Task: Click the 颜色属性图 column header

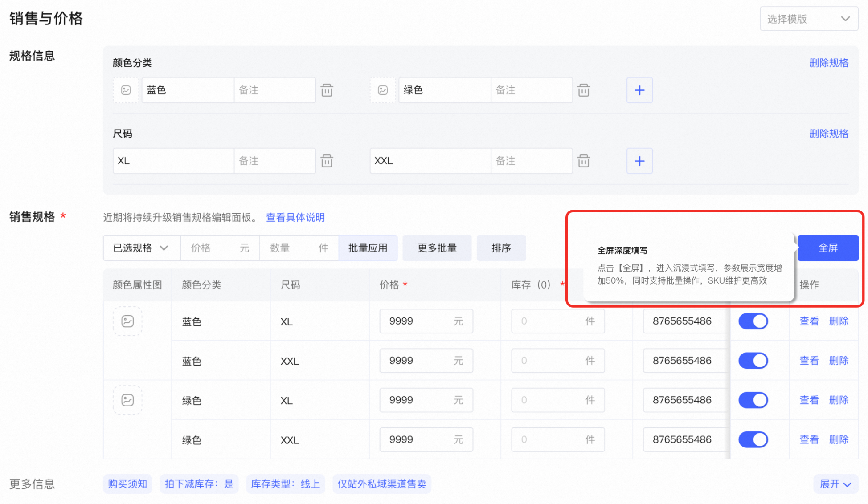Action: (x=137, y=285)
